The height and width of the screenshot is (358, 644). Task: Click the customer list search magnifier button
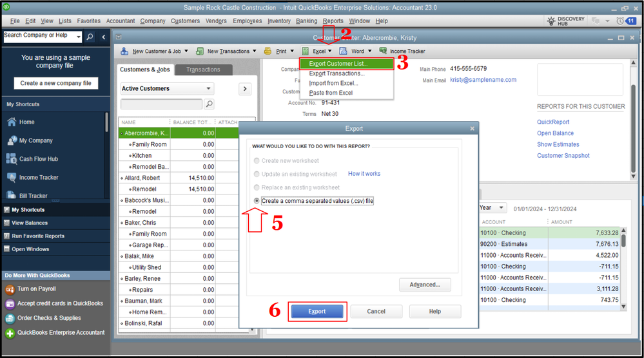(209, 104)
